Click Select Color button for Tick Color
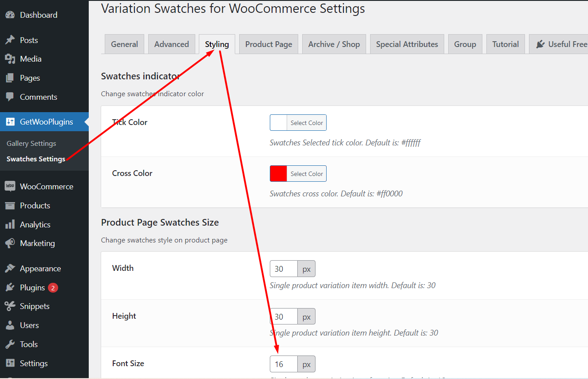 307,123
